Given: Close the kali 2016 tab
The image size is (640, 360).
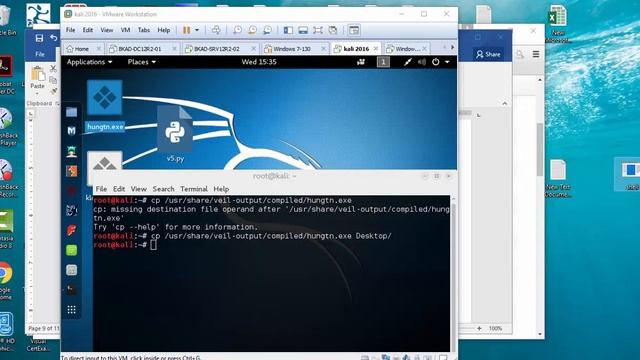Looking at the screenshot, I should pos(376,49).
